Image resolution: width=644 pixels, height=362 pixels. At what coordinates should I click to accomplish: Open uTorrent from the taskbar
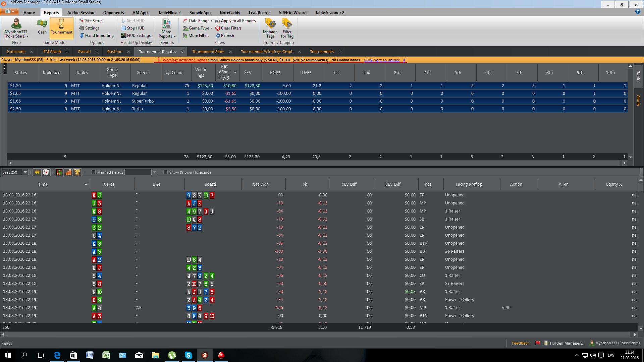(172, 355)
